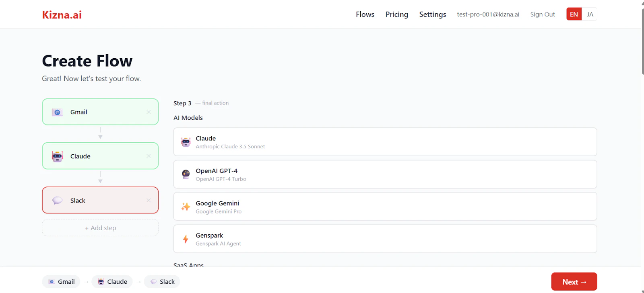Click the Slack speech bubble icon in the flow step card

point(57,201)
